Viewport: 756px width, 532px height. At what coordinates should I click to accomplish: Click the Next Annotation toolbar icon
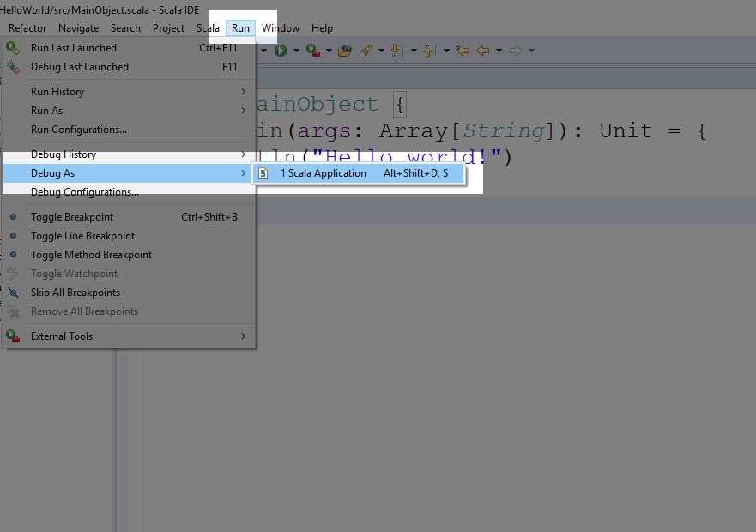pos(396,51)
